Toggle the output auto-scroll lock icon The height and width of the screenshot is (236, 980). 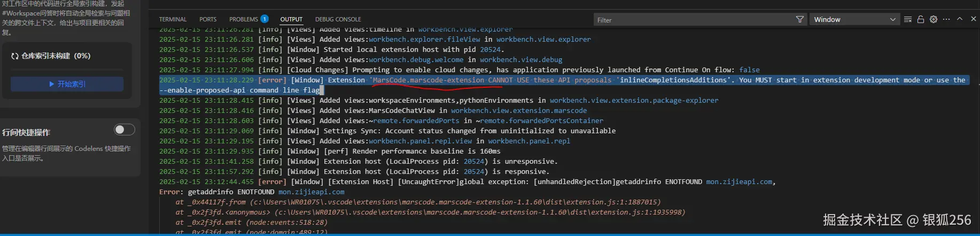pyautogui.click(x=921, y=19)
